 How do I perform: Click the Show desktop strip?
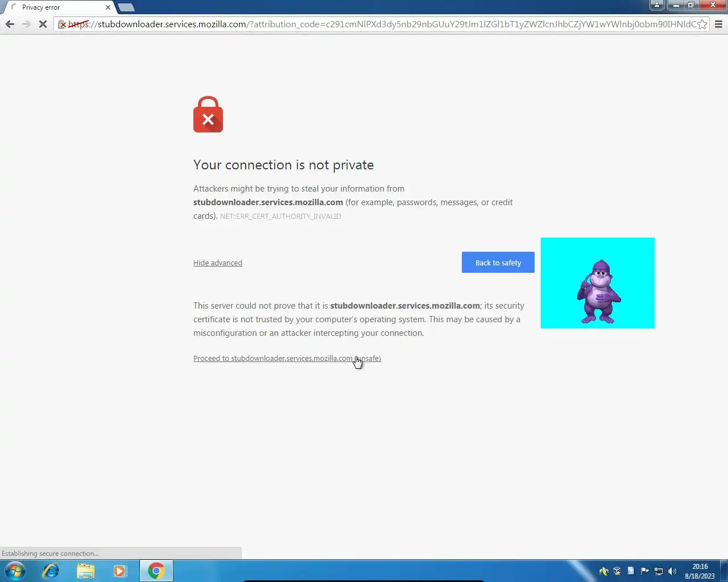click(724, 571)
